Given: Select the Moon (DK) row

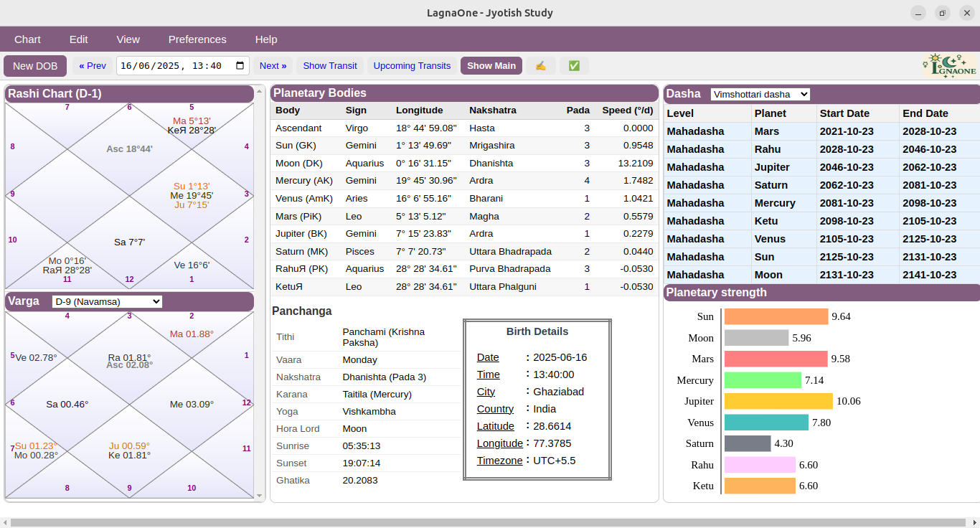Looking at the screenshot, I should click(464, 163).
